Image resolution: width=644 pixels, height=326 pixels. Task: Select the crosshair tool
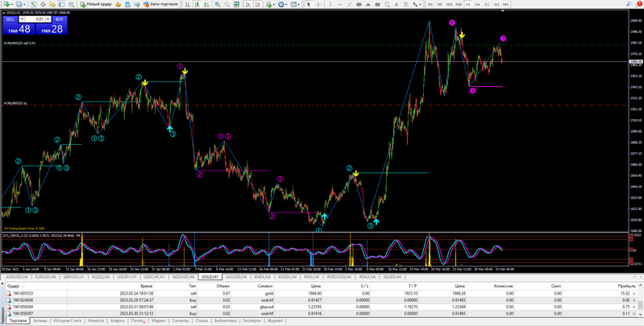pyautogui.click(x=318, y=5)
